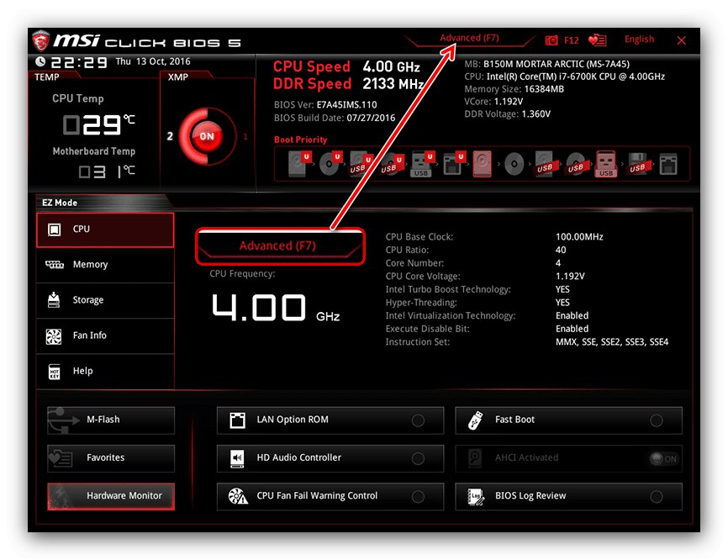The width and height of the screenshot is (728, 560).
Task: Enable LAN Option ROM
Action: pos(330,420)
